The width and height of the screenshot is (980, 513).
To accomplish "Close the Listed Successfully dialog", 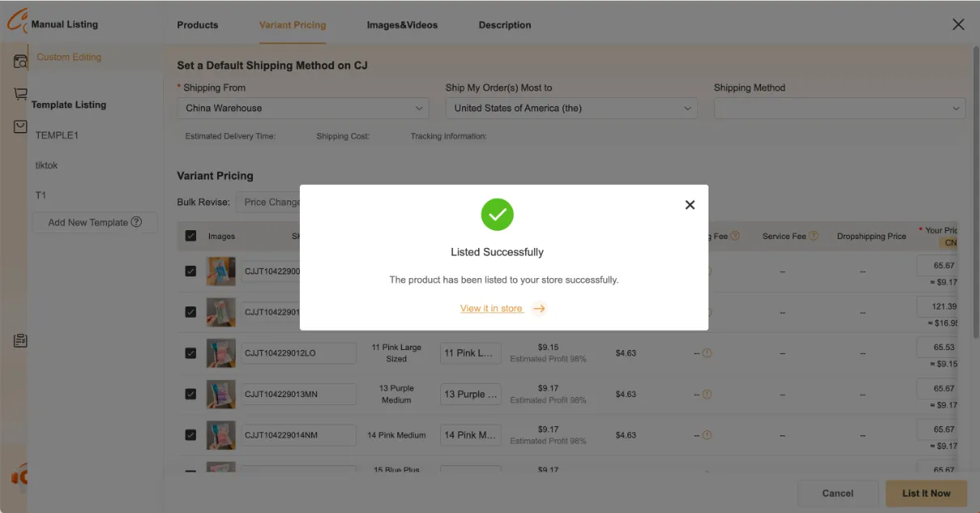I will pyautogui.click(x=690, y=205).
